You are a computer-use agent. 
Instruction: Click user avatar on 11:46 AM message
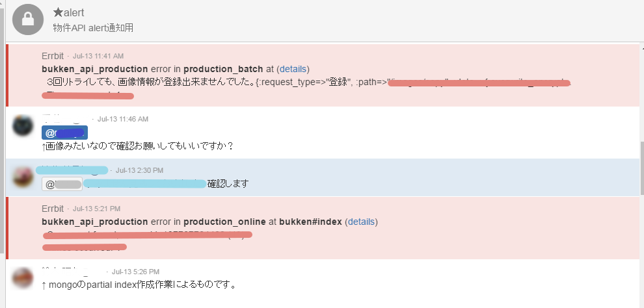point(23,125)
